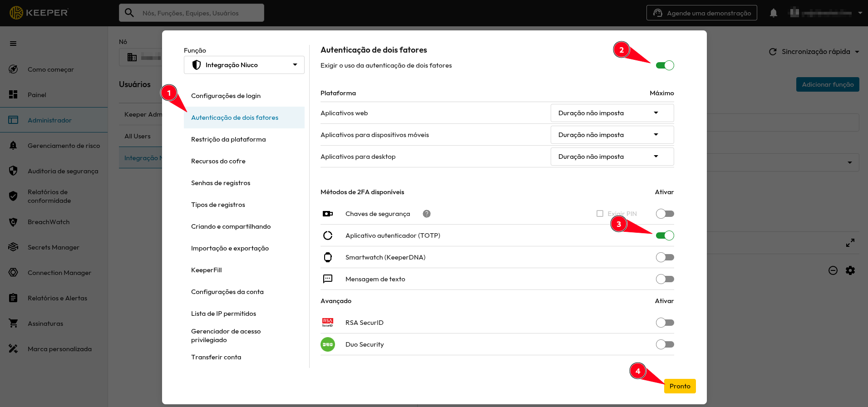Click the Painel dashboard icon
This screenshot has height=407, width=868.
point(13,94)
